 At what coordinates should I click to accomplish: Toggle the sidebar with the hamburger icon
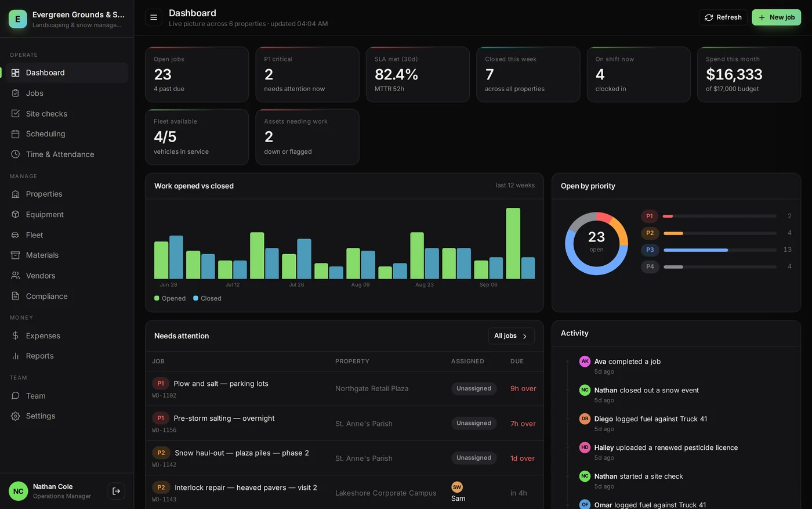[x=154, y=17]
